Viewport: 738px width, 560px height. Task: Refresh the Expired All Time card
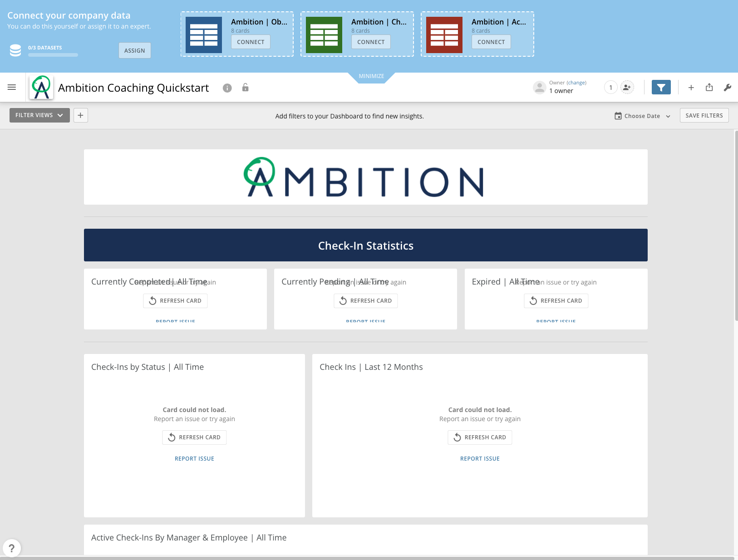coord(556,301)
